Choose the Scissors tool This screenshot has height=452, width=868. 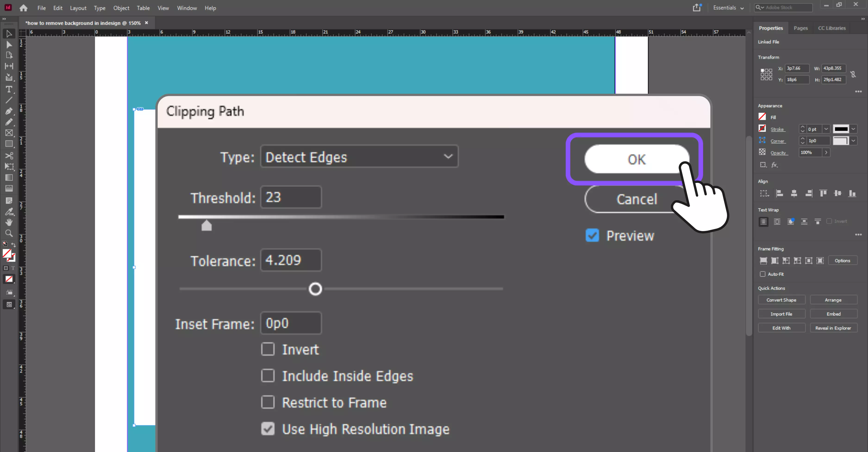pyautogui.click(x=9, y=156)
